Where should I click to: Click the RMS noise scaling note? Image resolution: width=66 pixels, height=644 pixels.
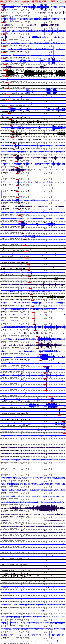[x=33, y=3]
